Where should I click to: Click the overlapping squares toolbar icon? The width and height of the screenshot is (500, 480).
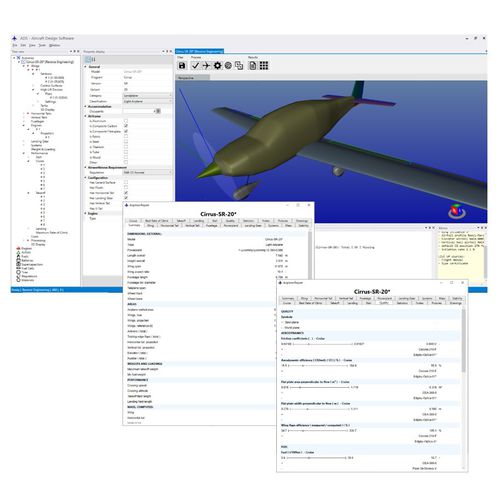click(239, 66)
